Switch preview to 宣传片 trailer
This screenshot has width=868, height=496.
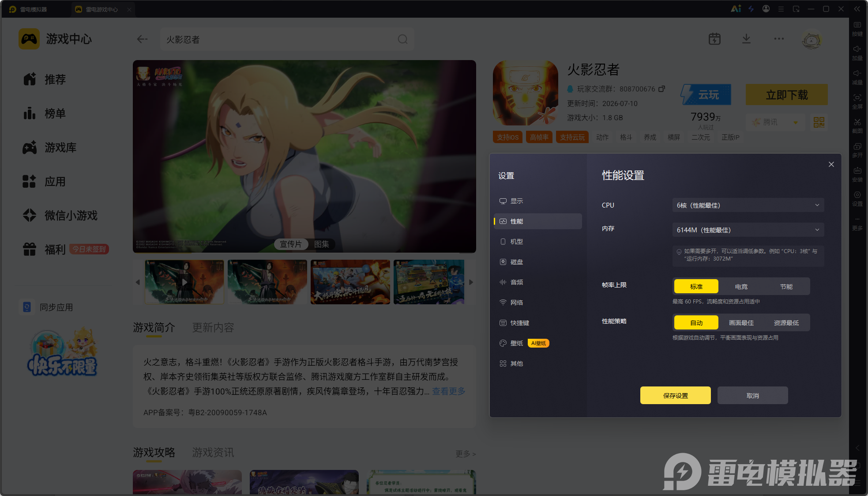291,244
